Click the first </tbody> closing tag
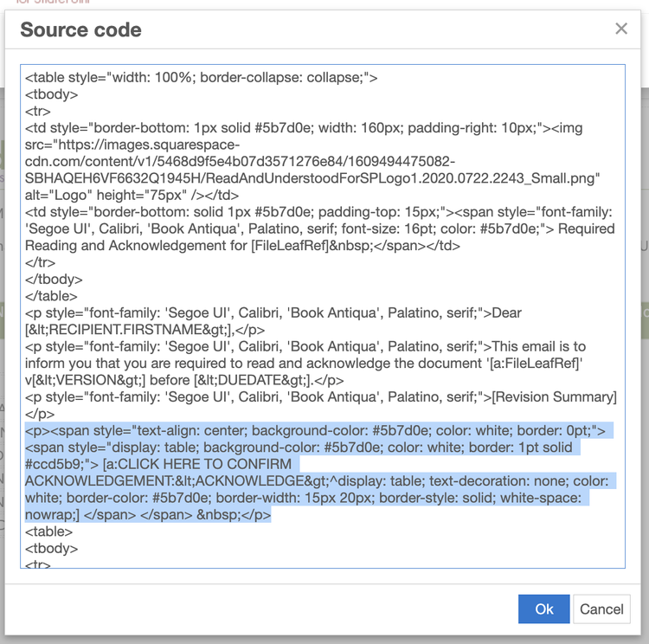649x644 pixels. [x=54, y=279]
